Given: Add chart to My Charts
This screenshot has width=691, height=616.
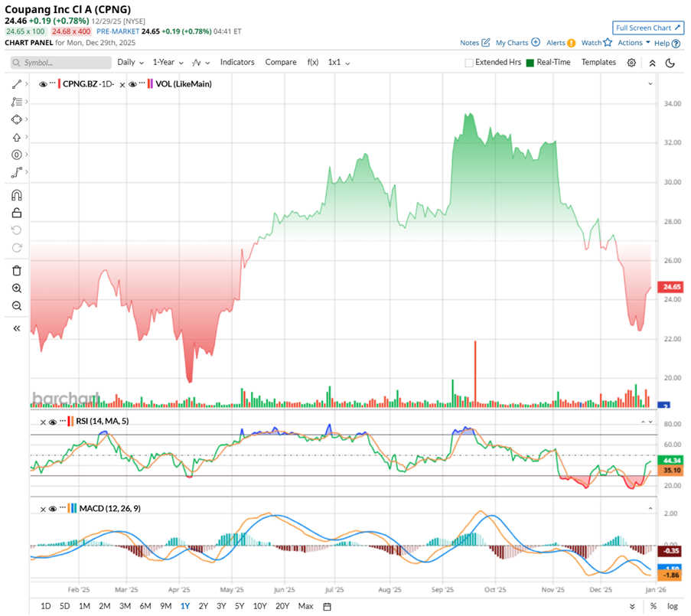Looking at the screenshot, I should click(536, 42).
